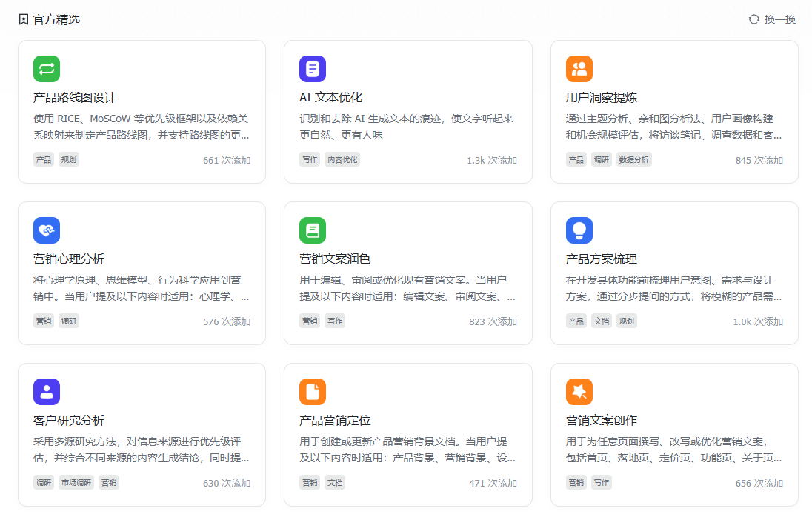
Task: Open the 产品路线图设计 card title
Action: click(75, 98)
